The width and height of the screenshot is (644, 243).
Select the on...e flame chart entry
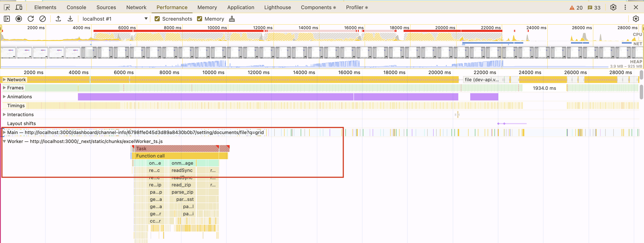point(155,163)
